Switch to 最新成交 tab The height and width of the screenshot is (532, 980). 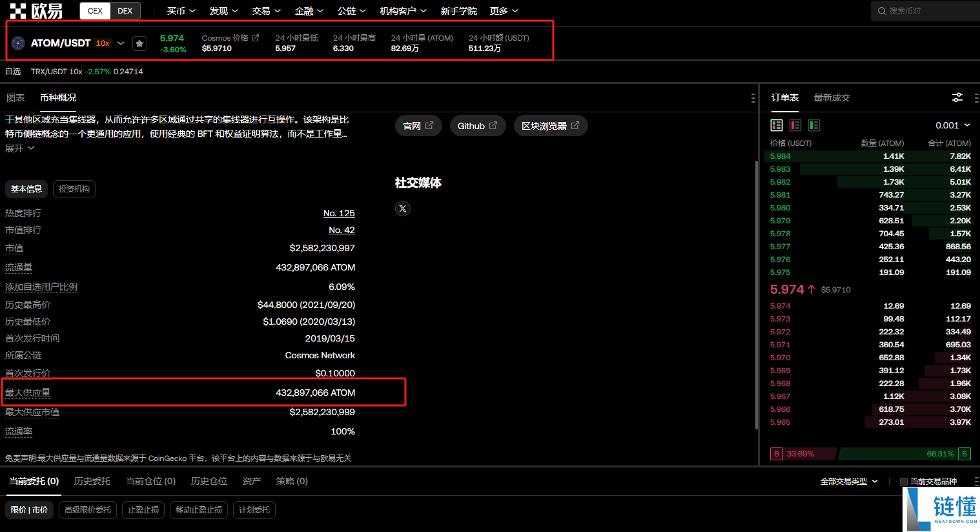(832, 97)
